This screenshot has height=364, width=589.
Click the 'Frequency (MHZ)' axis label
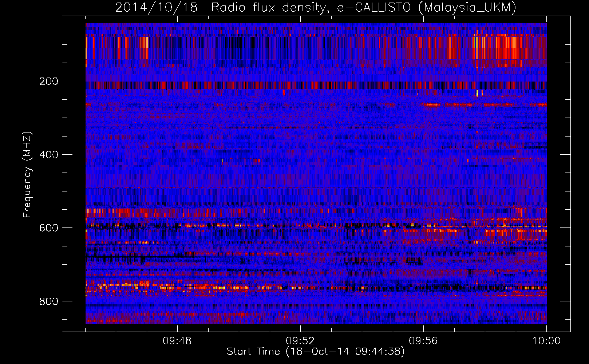(27, 175)
